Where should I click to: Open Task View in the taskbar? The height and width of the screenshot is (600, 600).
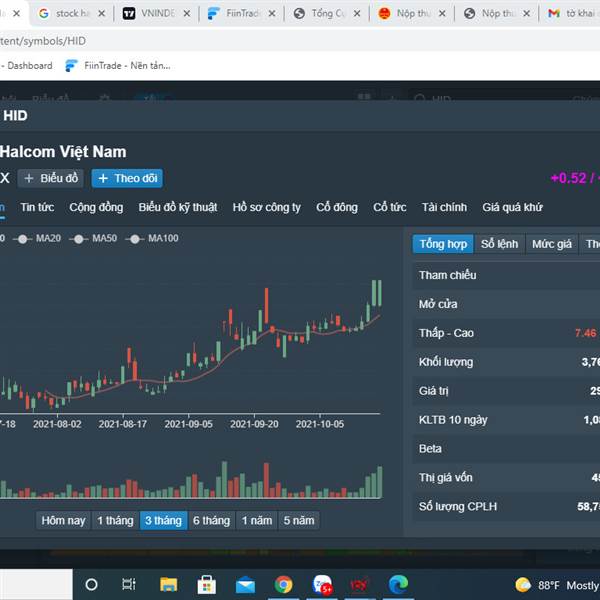click(x=129, y=585)
